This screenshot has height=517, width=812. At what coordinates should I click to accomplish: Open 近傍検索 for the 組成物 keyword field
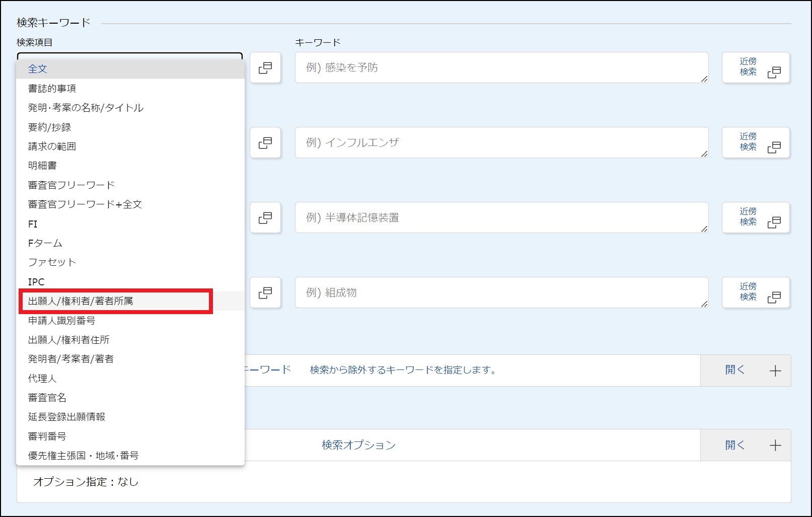[x=756, y=292]
